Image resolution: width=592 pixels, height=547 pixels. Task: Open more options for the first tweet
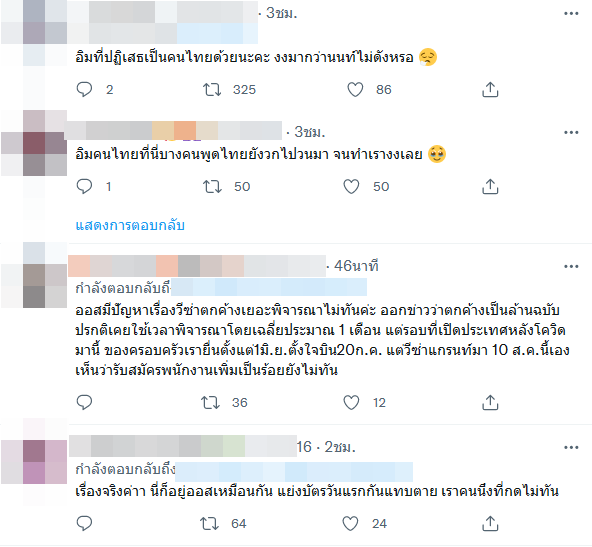point(571,14)
